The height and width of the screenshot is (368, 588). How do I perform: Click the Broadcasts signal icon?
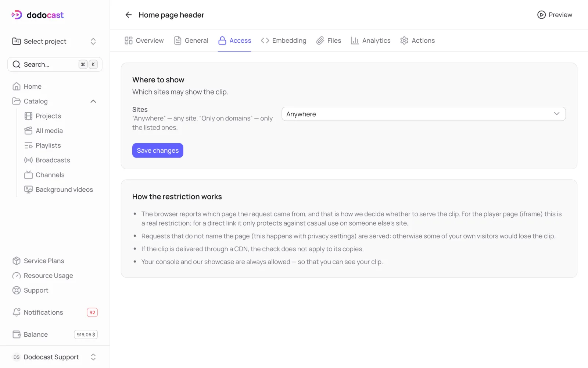point(28,160)
